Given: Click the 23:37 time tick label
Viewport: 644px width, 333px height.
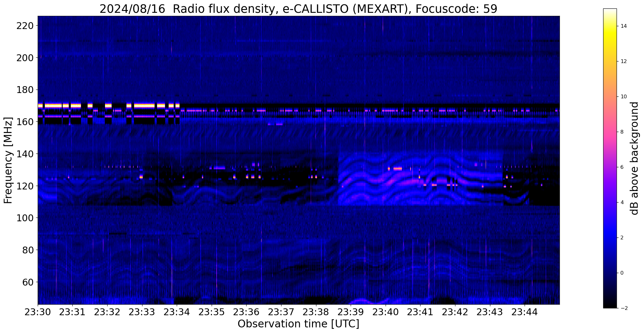Looking at the screenshot, I should 281,312.
